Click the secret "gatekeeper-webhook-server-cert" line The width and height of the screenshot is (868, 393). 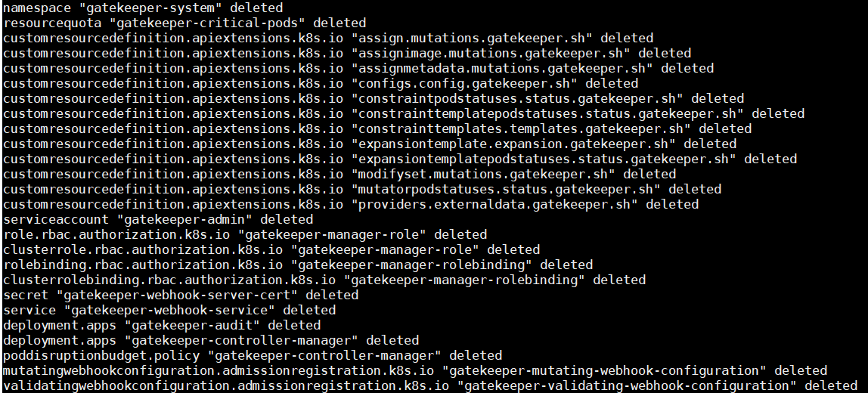click(x=181, y=295)
